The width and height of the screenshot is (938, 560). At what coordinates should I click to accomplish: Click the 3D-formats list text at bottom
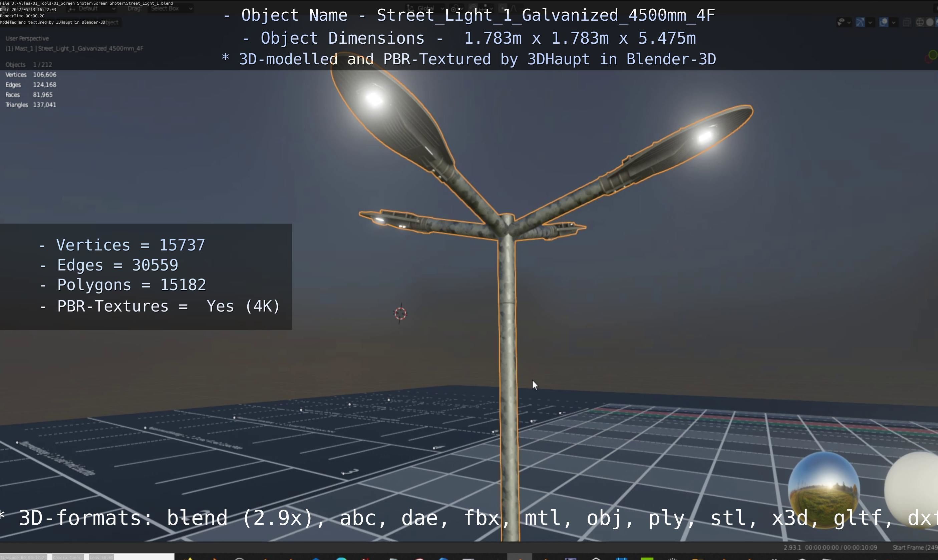coord(469,518)
